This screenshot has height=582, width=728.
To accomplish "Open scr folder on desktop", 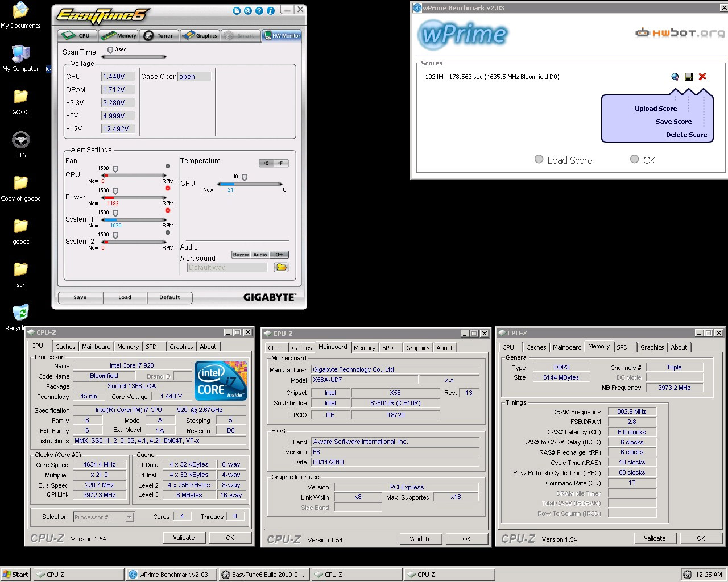I will [20, 275].
